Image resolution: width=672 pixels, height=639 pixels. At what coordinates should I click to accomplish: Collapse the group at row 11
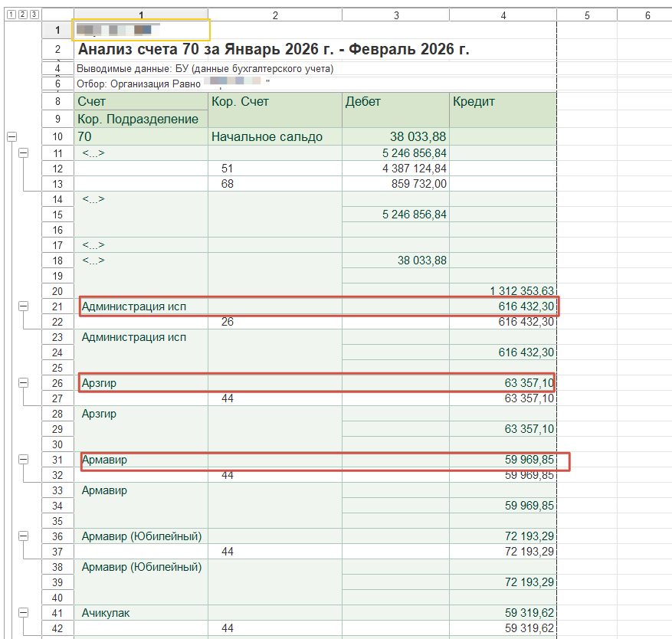tap(24, 153)
